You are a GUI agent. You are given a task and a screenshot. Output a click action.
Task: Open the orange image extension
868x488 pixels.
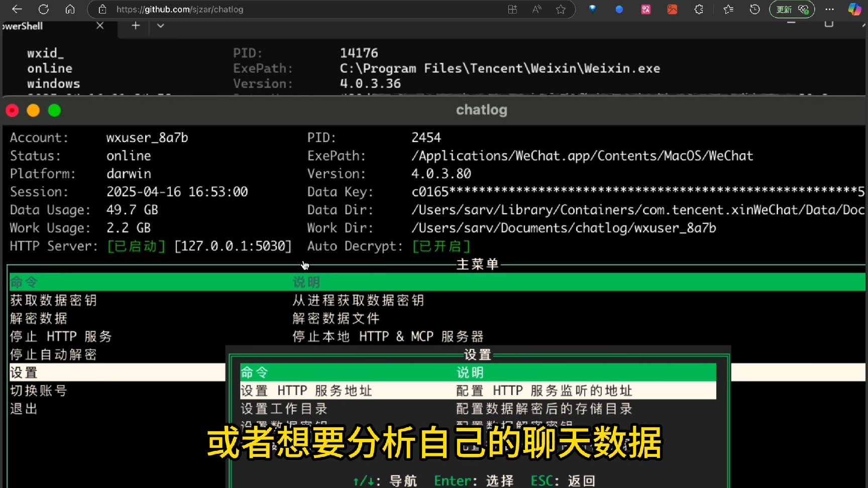coord(672,9)
